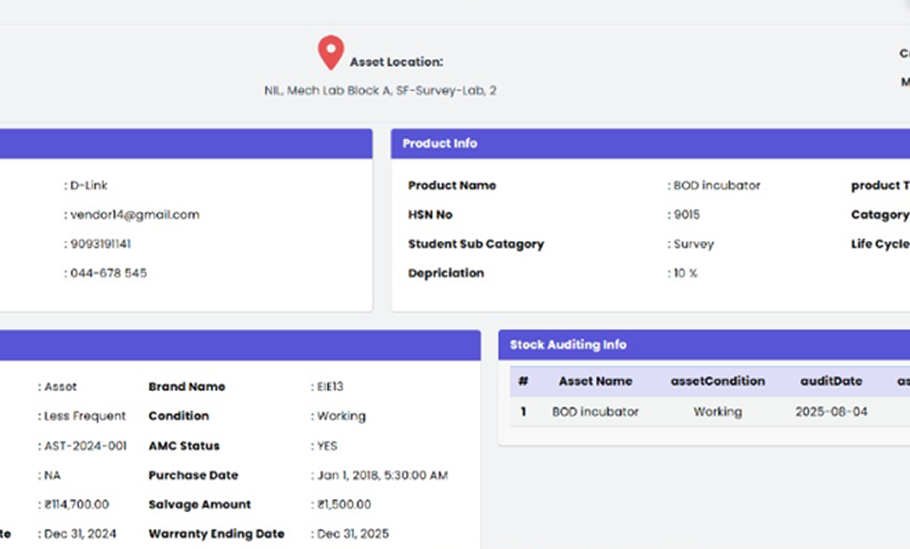Click the phone number 9093191141

point(100,244)
